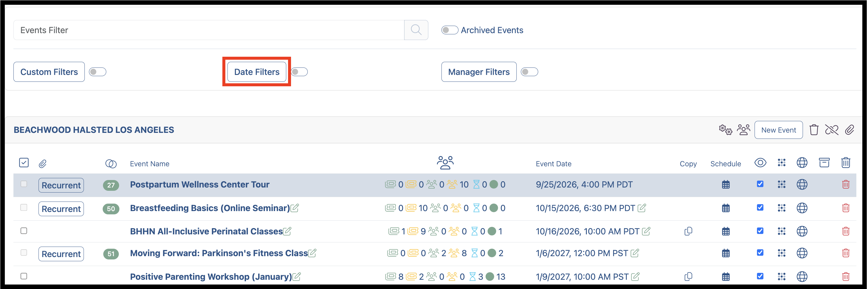Screen dimensions: 868x289
Task: Click the overlapping circles column header icon
Action: (x=111, y=164)
